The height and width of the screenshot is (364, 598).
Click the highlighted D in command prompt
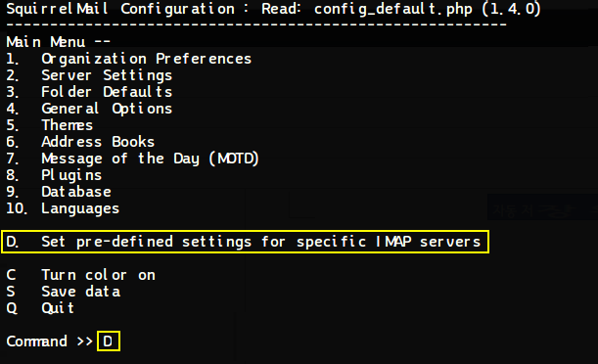[109, 341]
